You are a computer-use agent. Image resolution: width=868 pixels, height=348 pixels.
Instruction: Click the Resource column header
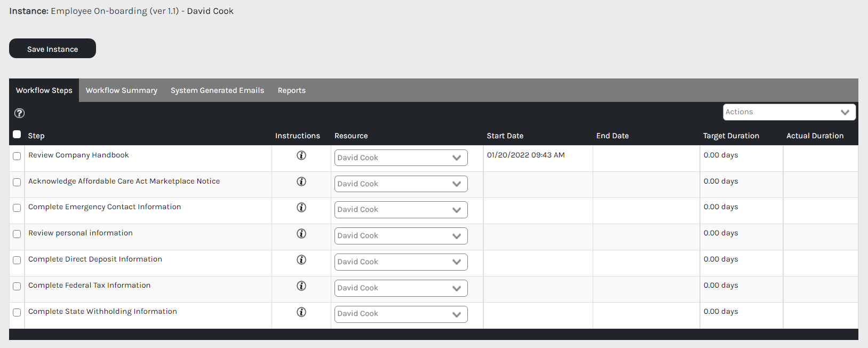tap(351, 136)
